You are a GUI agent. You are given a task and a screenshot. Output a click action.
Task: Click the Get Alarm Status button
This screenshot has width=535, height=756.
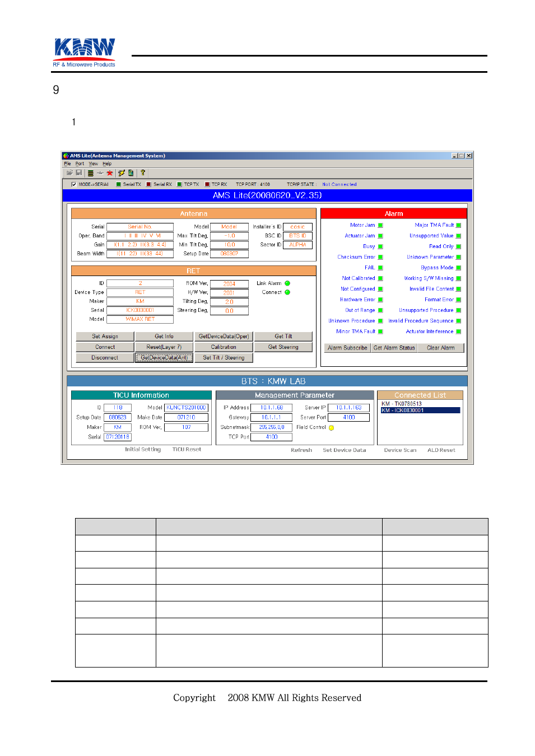394,348
